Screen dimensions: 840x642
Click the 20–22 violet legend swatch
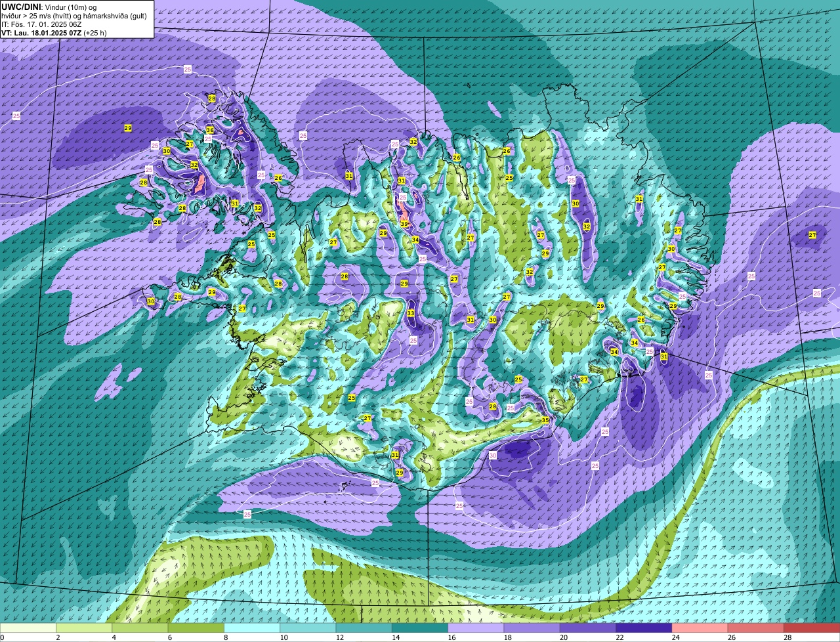[588, 628]
